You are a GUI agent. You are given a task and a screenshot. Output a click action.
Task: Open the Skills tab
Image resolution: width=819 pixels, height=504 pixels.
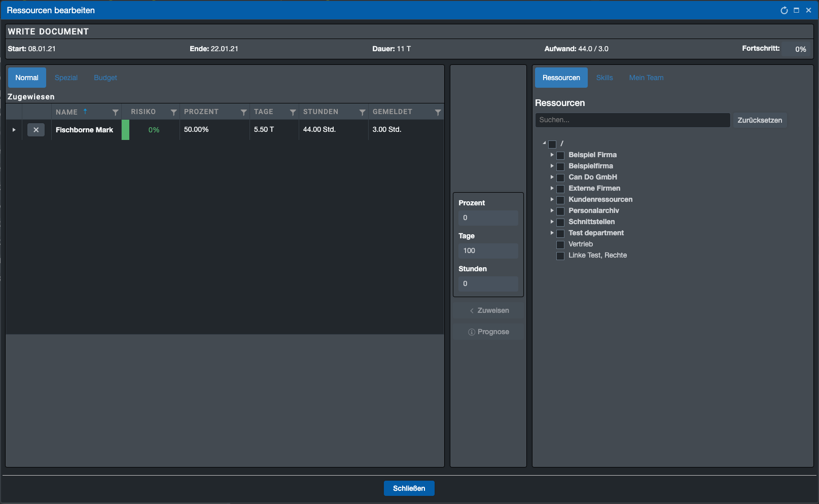604,78
